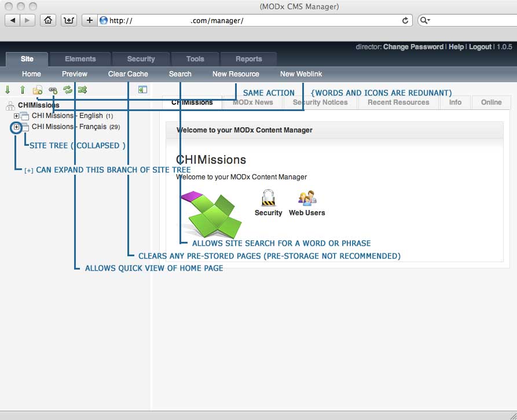Click the CHIMissions site root icon
Viewport: 517px width, 420px height.
click(10, 105)
